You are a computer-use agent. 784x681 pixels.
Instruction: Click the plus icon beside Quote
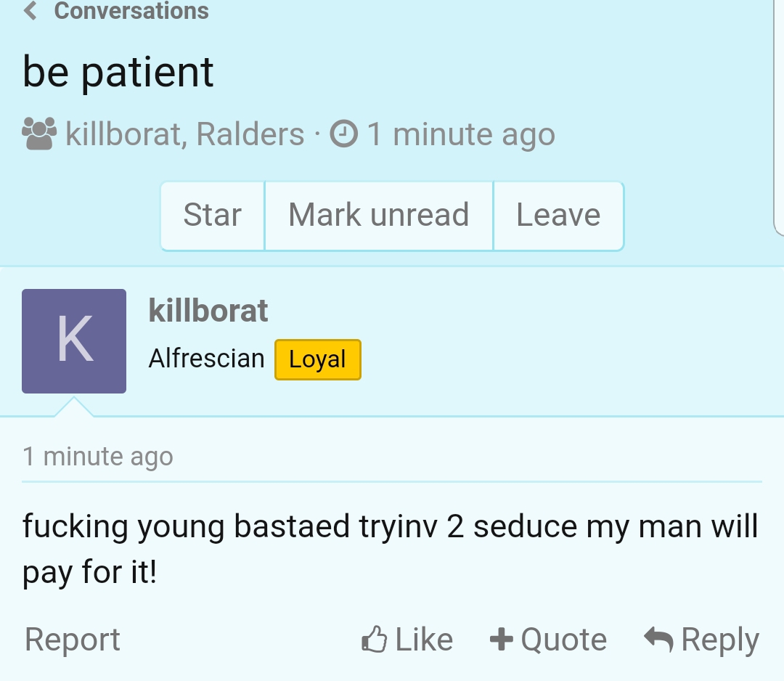click(501, 640)
